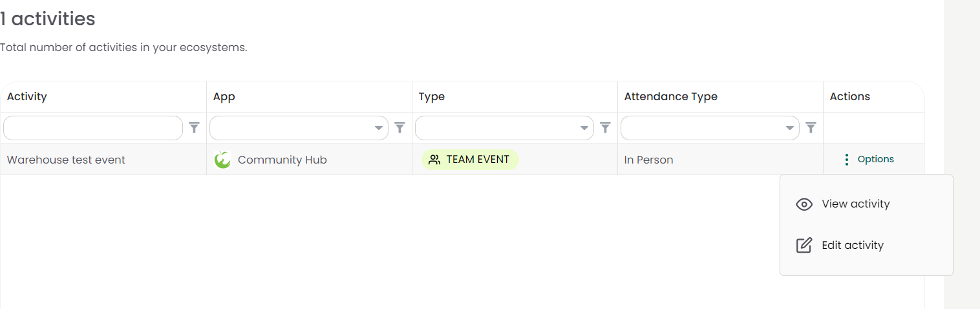Select the Warehouse test event row
980x309 pixels.
pyautogui.click(x=66, y=160)
